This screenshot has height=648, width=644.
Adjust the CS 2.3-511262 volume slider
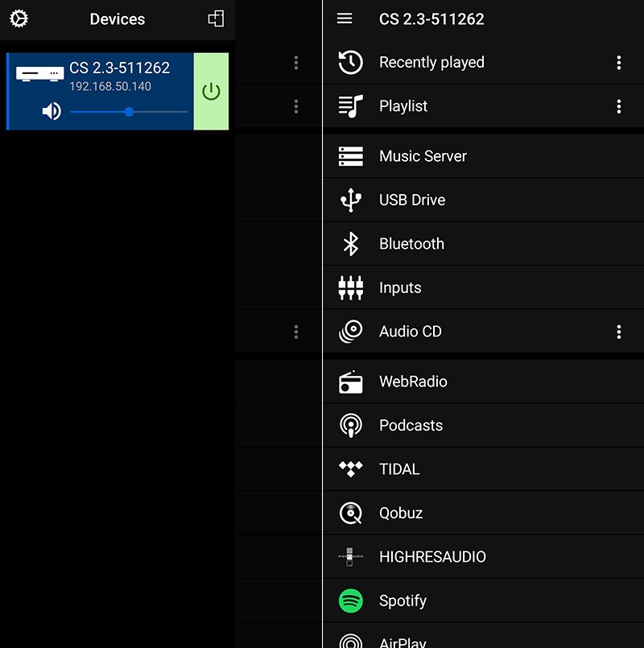(129, 112)
